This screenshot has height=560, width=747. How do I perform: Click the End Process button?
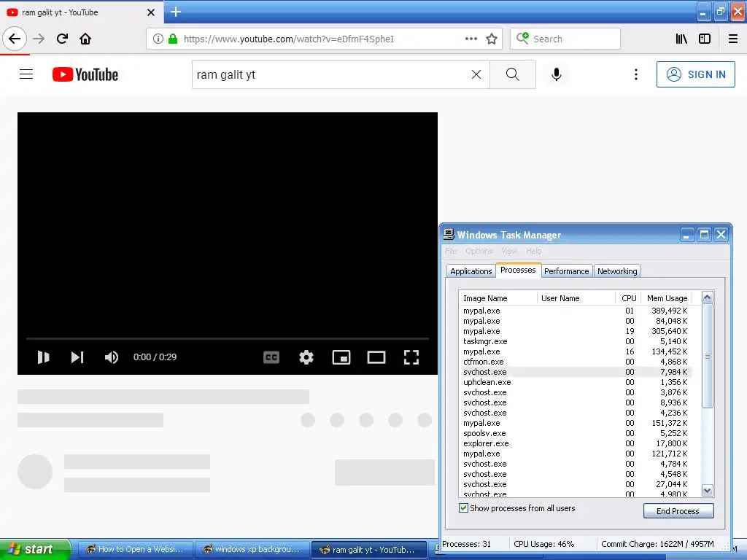pos(678,511)
